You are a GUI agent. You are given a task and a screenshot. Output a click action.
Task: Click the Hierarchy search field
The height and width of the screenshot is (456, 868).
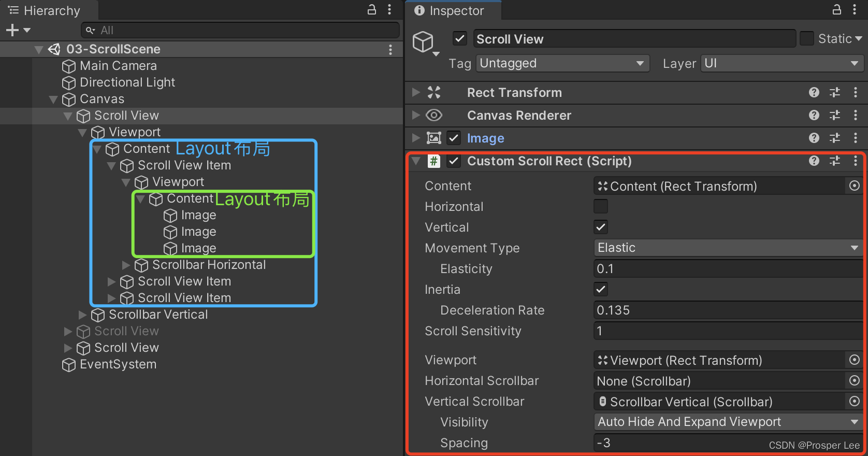pos(240,30)
